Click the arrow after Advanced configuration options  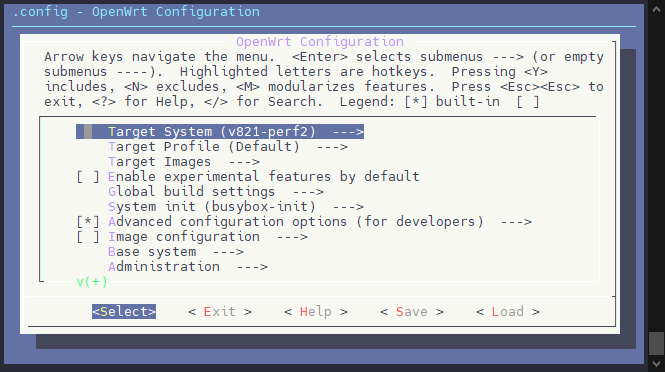coord(516,222)
